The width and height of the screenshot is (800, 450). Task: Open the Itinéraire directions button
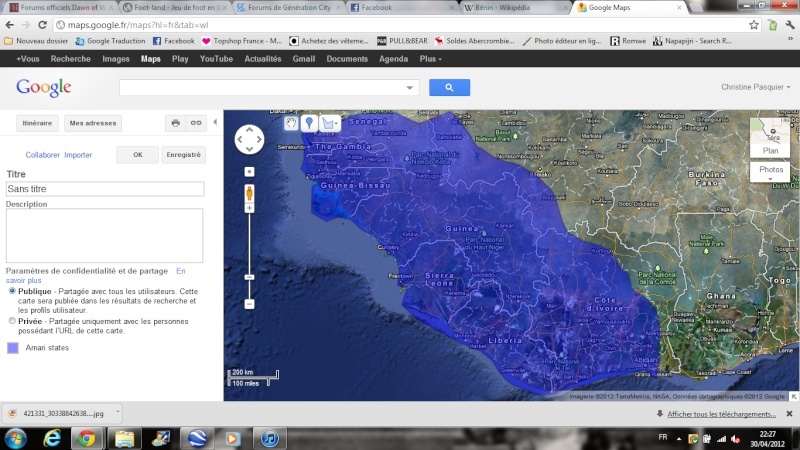click(x=37, y=123)
